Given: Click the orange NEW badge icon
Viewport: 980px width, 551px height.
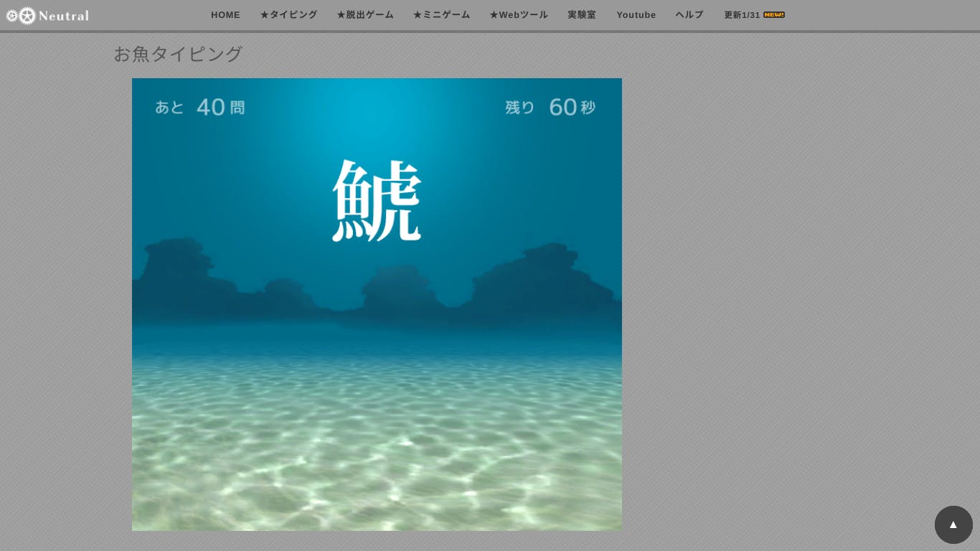Looking at the screenshot, I should pos(774,15).
